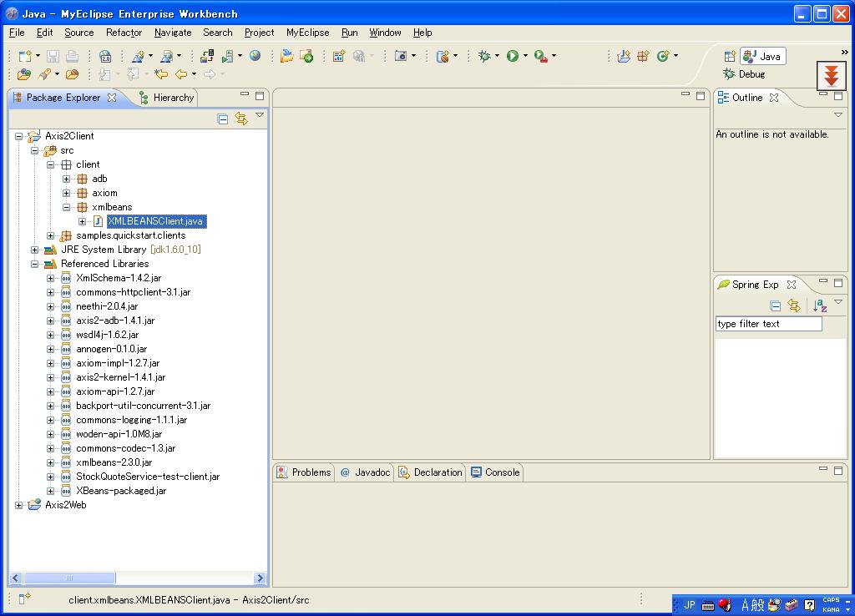
Task: Click the Package Explorer horizontal scrollbar thumb
Action: 69,578
